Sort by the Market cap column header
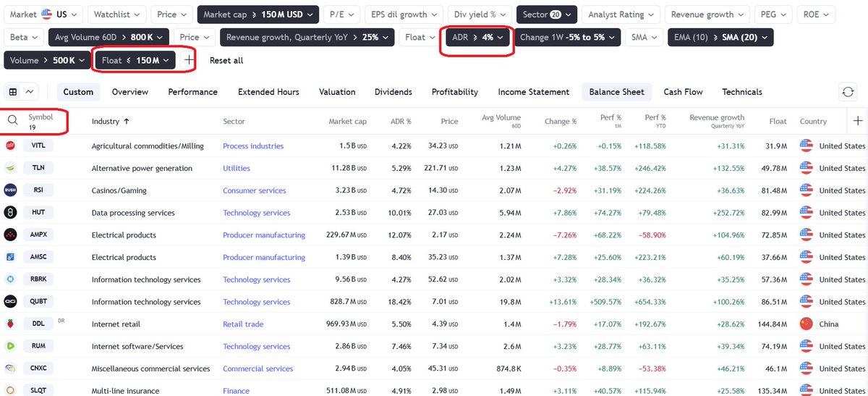 (x=347, y=121)
